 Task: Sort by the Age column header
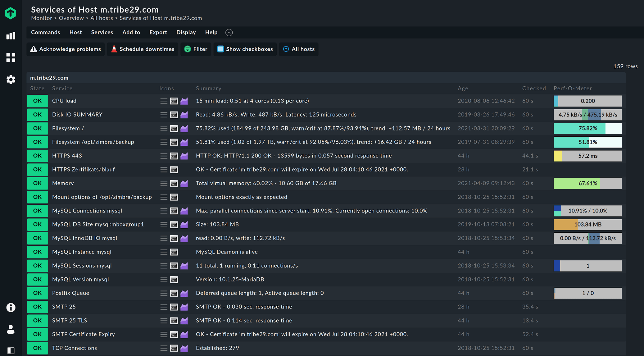click(463, 88)
